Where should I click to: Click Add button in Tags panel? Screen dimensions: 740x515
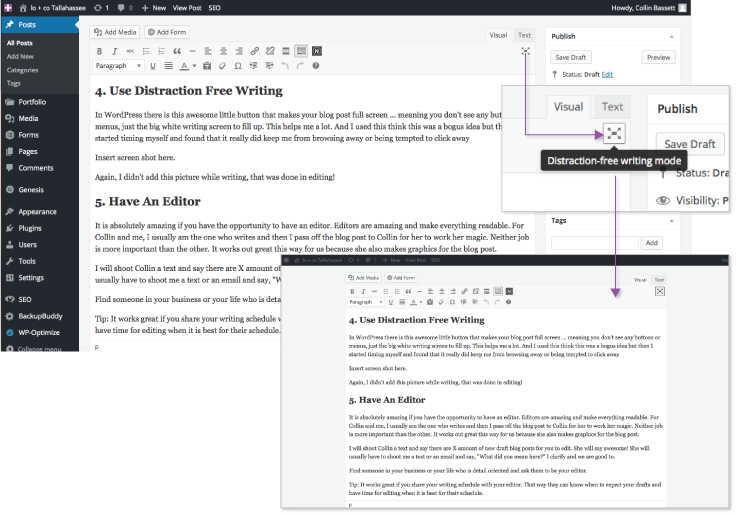pos(652,243)
